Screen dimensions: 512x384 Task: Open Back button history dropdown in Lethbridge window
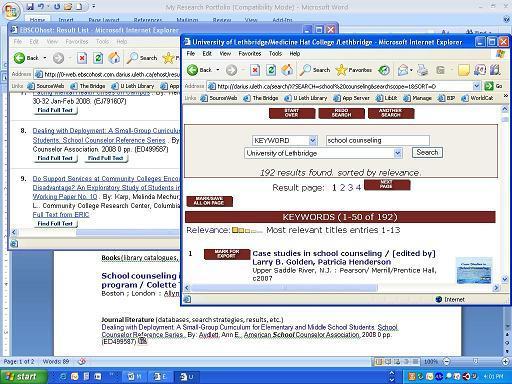(x=218, y=70)
